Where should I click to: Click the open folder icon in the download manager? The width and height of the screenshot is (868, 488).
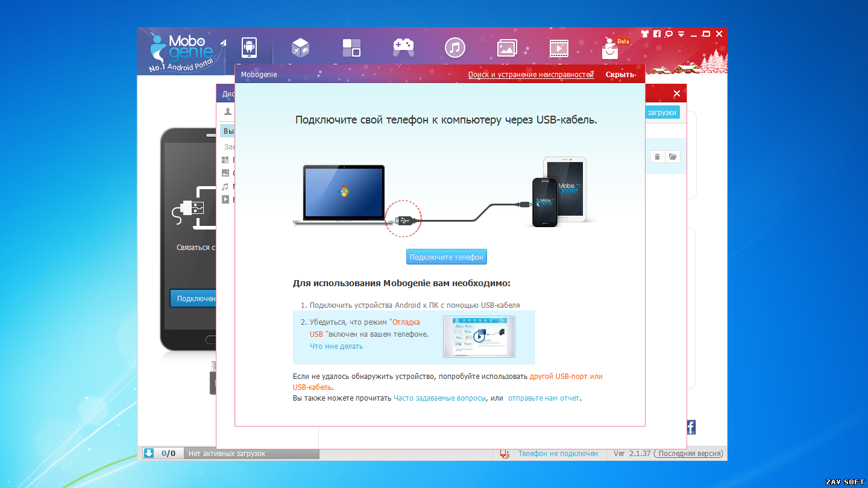tap(673, 157)
